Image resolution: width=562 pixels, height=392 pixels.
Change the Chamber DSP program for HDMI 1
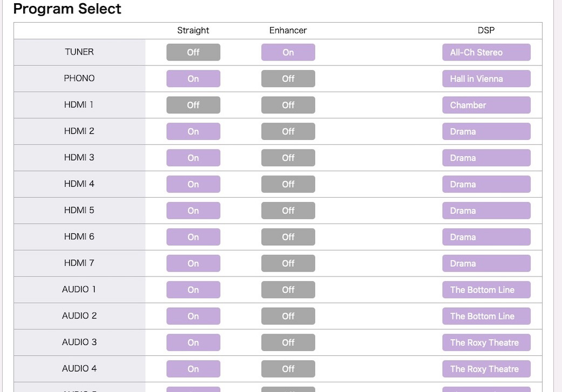pyautogui.click(x=486, y=105)
